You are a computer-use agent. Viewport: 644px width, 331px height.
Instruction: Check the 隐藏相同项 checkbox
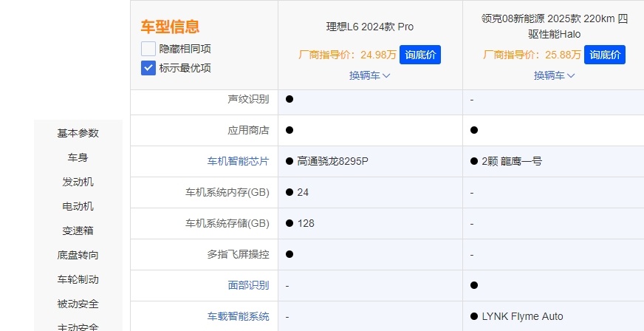click(148, 49)
